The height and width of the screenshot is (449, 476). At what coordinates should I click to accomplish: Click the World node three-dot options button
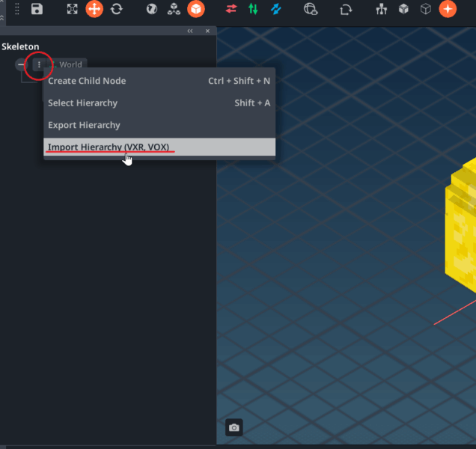(39, 64)
